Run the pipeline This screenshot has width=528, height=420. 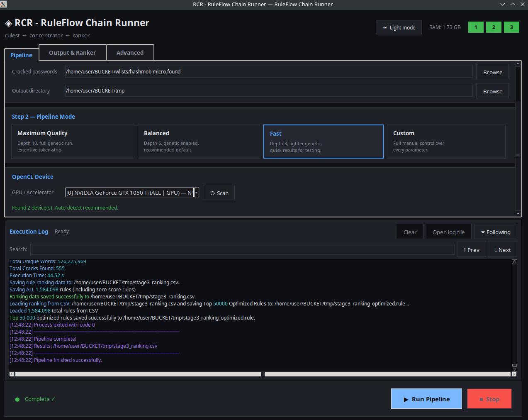[x=426, y=399]
